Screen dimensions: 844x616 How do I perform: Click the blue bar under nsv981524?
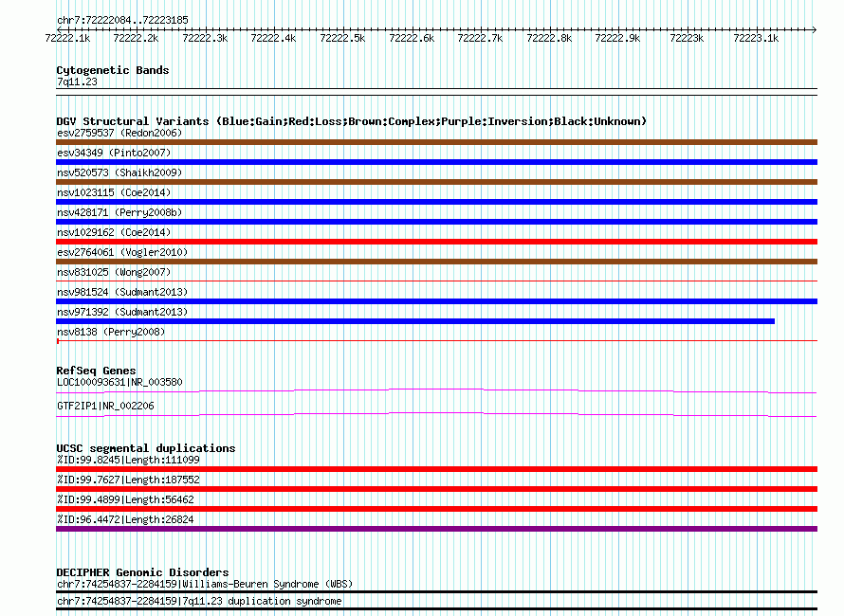436,301
